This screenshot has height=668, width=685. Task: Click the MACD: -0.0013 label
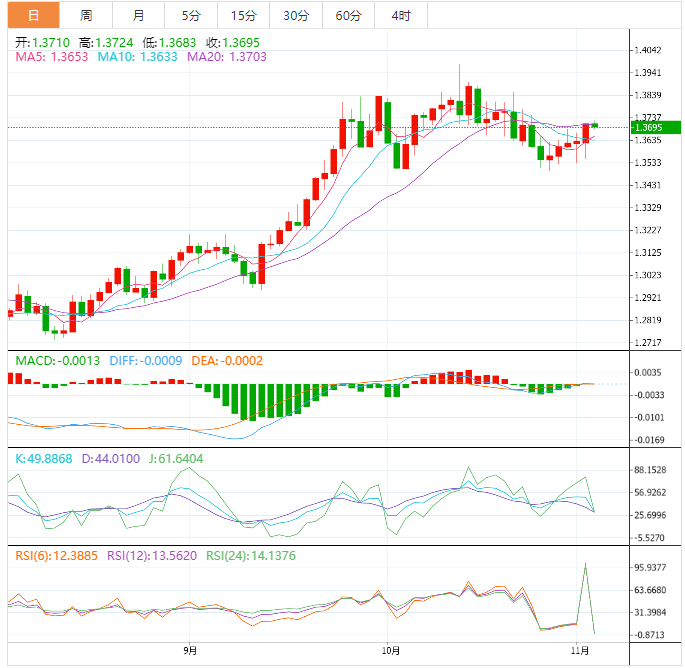[57, 360]
